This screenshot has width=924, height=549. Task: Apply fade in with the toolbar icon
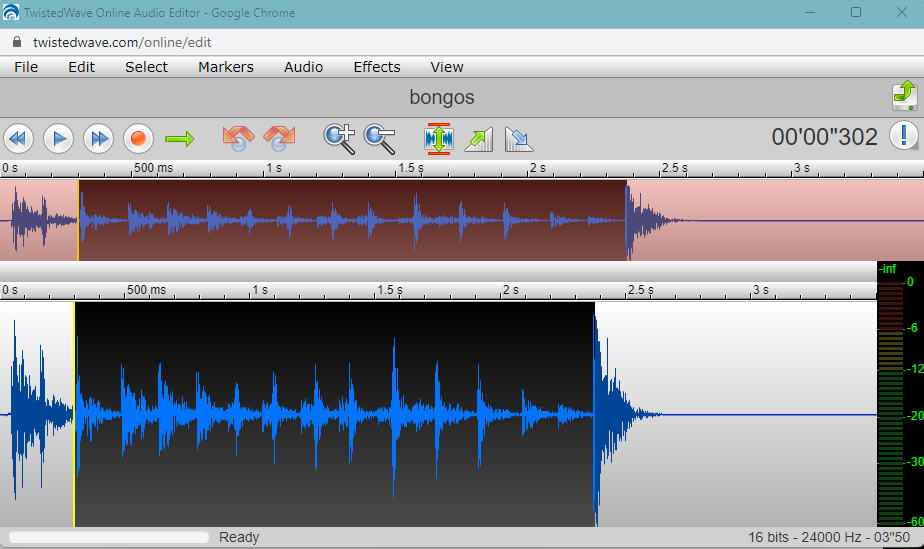(x=478, y=140)
